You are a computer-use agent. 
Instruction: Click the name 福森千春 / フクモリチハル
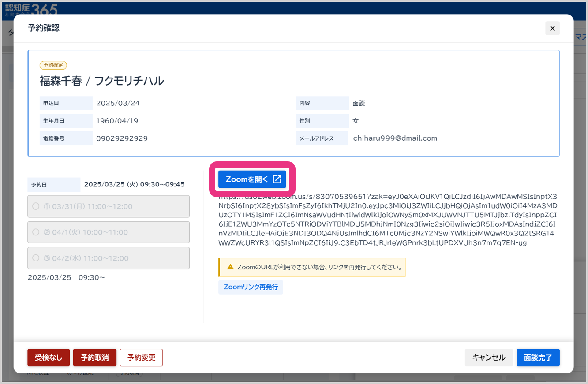point(101,81)
